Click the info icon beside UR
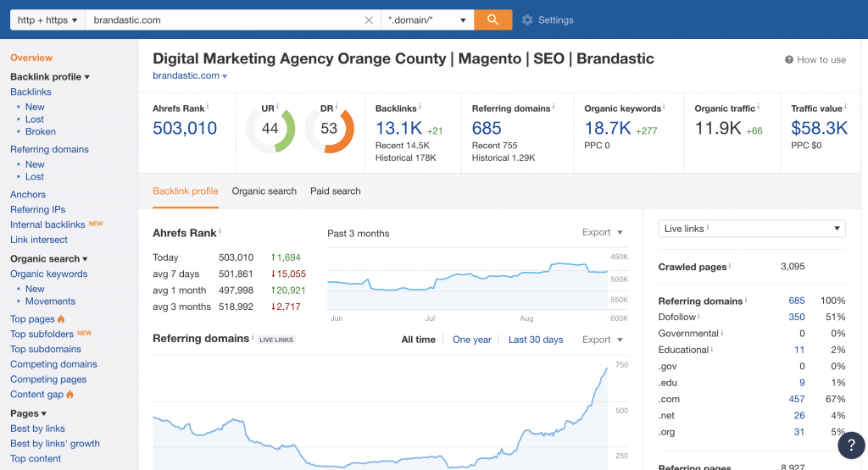868x470 pixels. (277, 107)
